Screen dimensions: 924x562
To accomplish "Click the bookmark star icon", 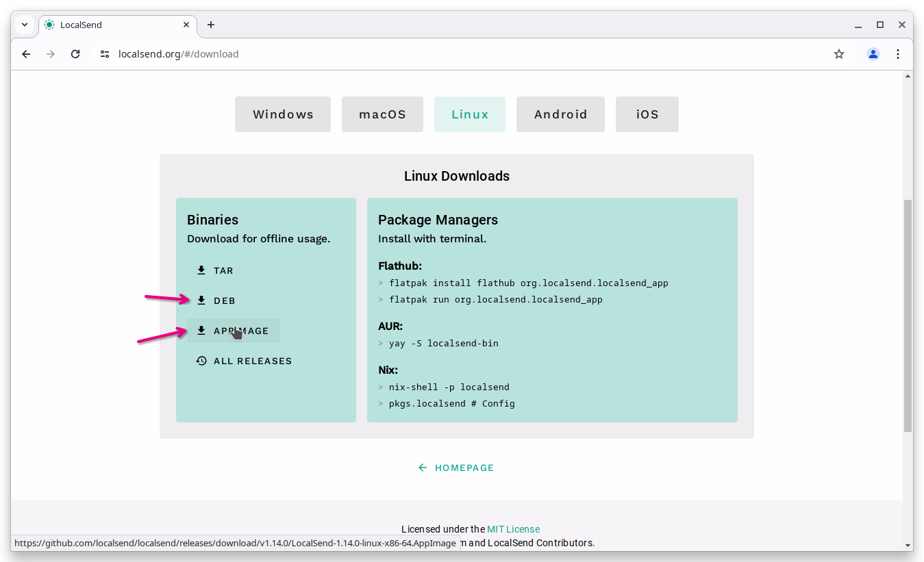I will point(838,53).
